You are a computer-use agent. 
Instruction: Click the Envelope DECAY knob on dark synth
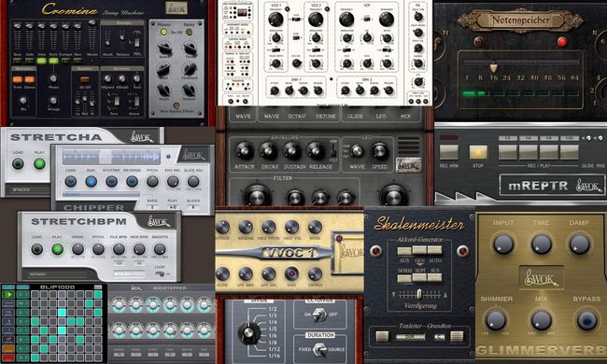coord(269,151)
